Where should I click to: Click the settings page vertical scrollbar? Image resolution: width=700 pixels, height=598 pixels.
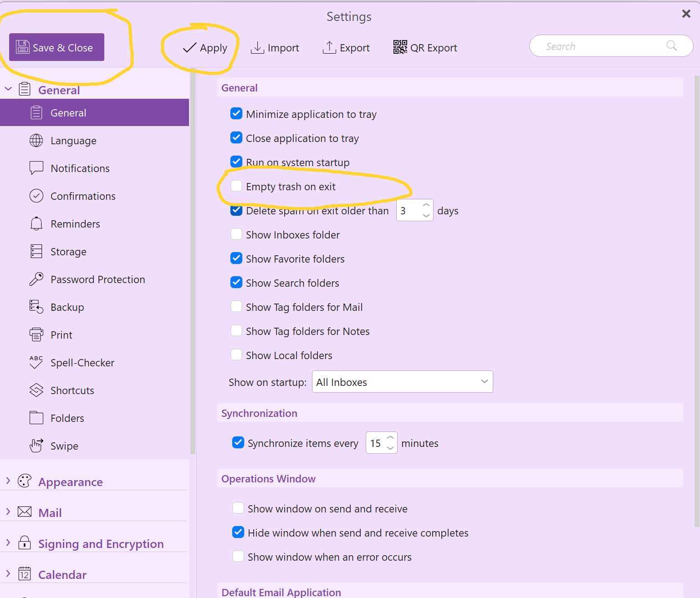point(697,300)
